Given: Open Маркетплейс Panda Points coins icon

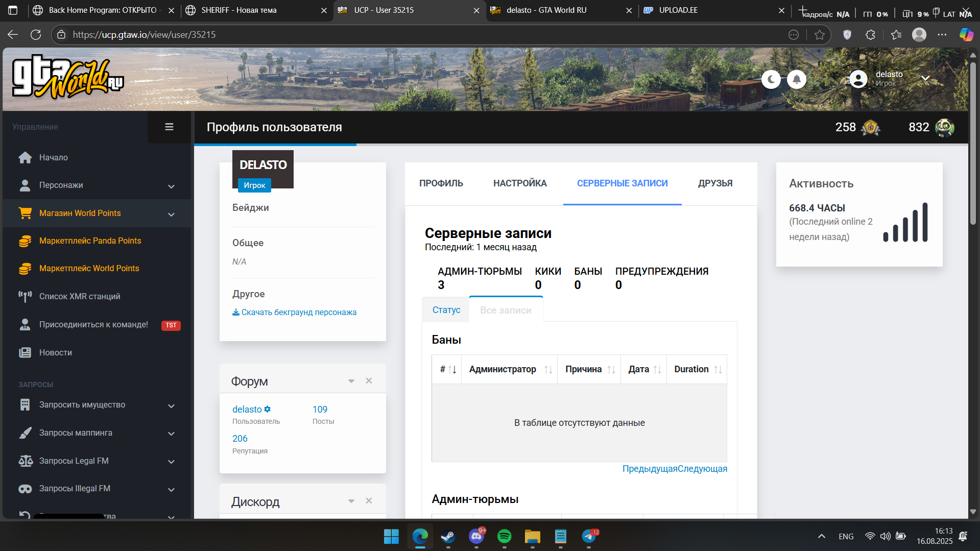Looking at the screenshot, I should 25,241.
